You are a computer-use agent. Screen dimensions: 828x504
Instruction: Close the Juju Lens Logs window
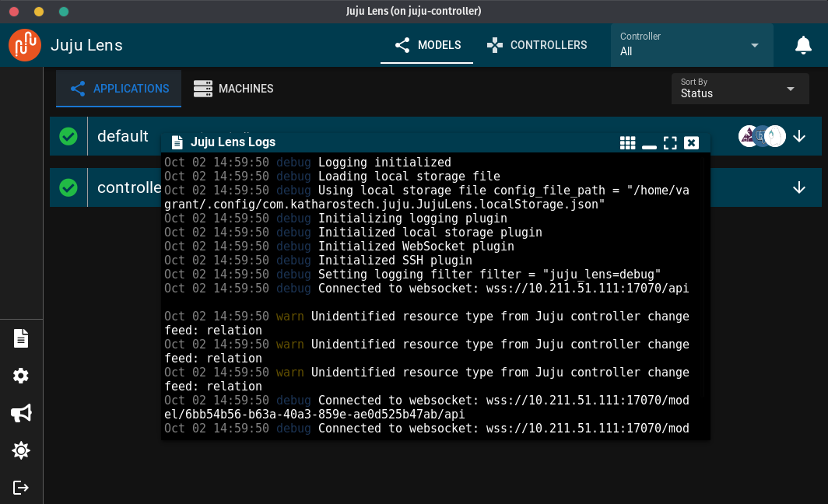(691, 142)
